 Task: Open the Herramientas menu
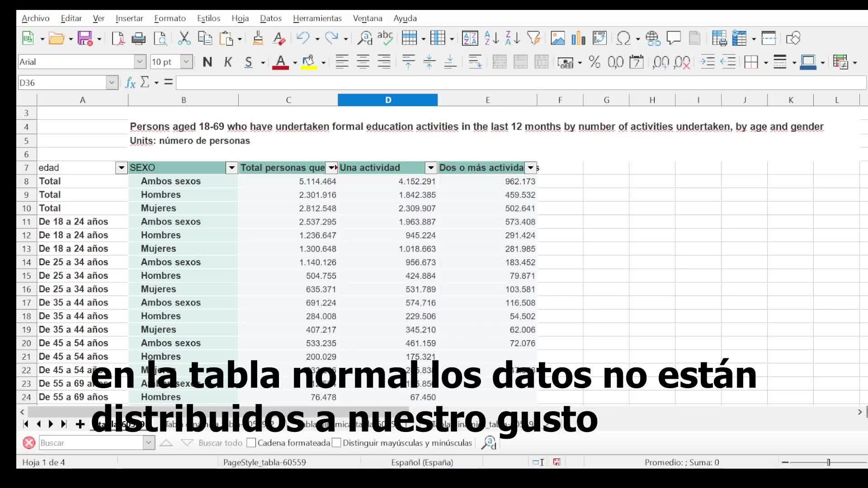click(x=317, y=19)
